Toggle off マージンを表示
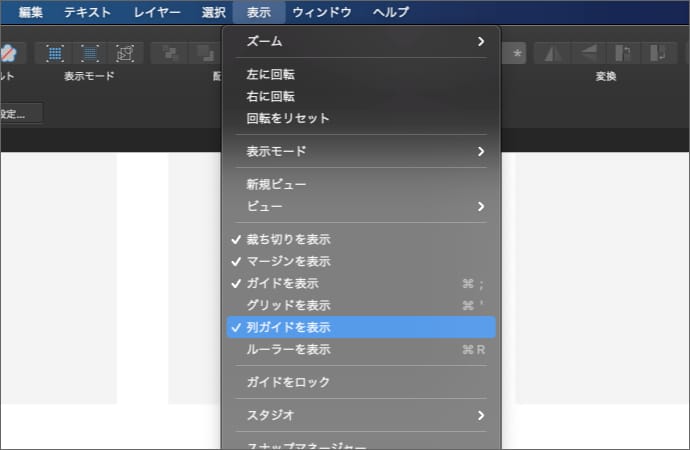Image resolution: width=690 pixels, height=450 pixels. click(x=288, y=262)
